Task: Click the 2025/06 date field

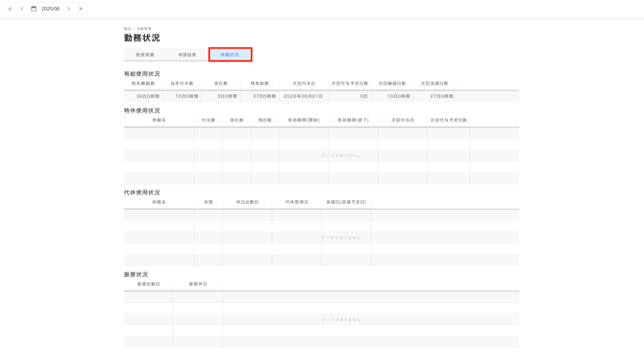Action: [x=51, y=9]
